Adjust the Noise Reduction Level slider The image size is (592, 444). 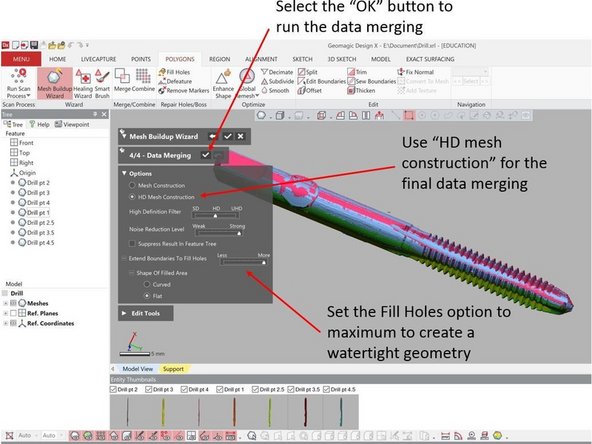click(x=219, y=233)
